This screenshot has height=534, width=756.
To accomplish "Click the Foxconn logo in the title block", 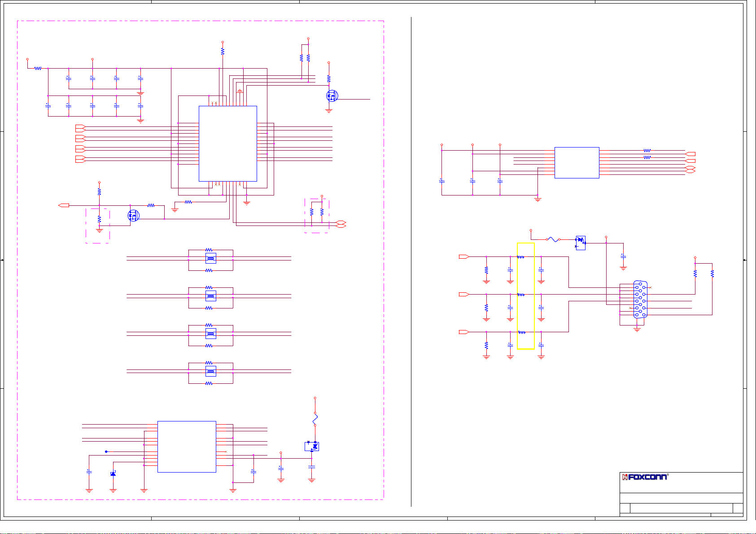I will pos(645,477).
